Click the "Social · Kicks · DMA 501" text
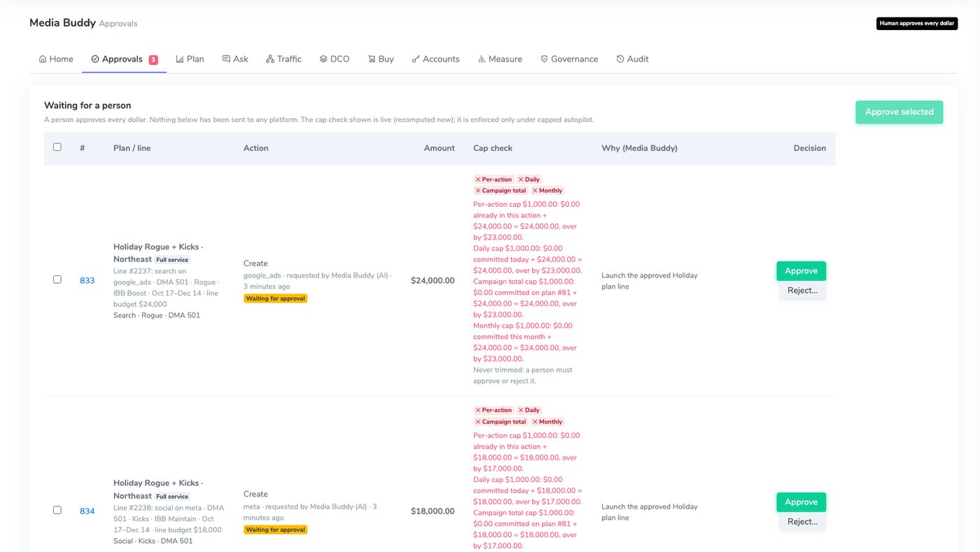 tap(153, 541)
